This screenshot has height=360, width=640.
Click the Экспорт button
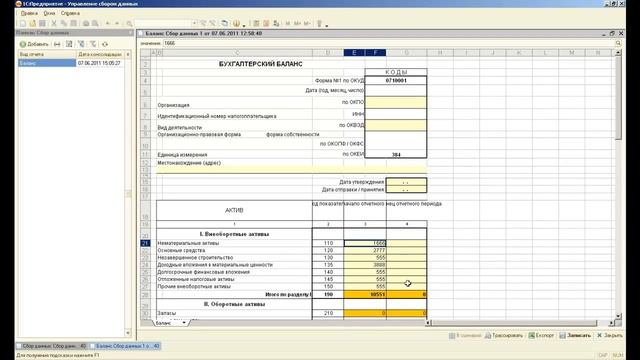[541, 336]
